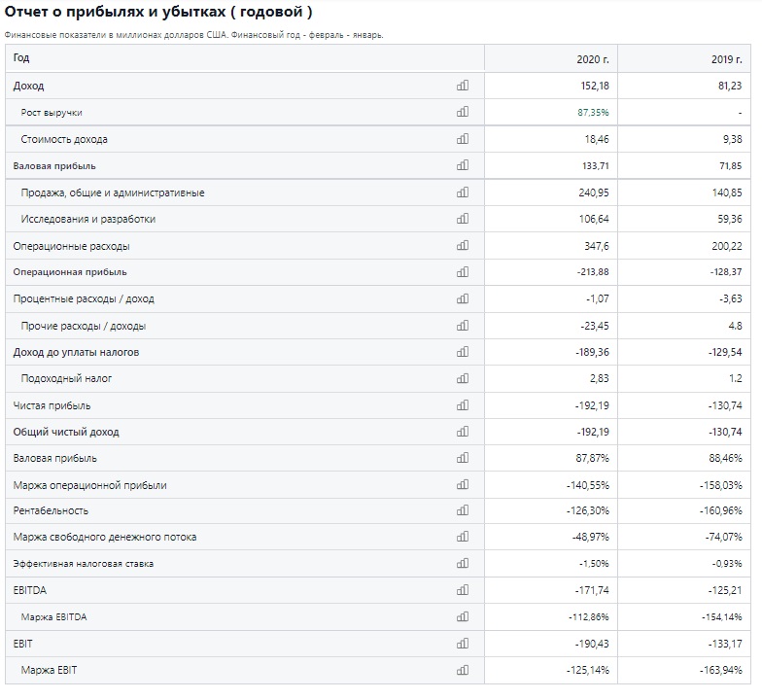Image resolution: width=762 pixels, height=700 pixels.
Task: Open chart icon for Маржа EBIT row
Action: point(463,670)
